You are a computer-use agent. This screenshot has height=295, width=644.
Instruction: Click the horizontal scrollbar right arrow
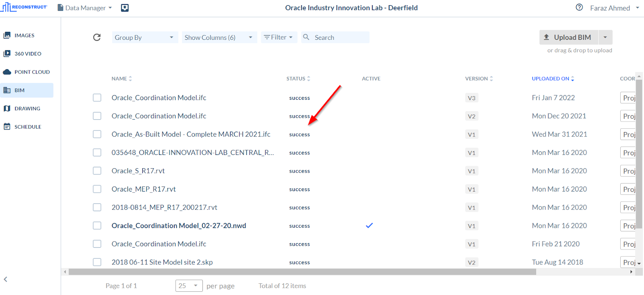pyautogui.click(x=631, y=272)
